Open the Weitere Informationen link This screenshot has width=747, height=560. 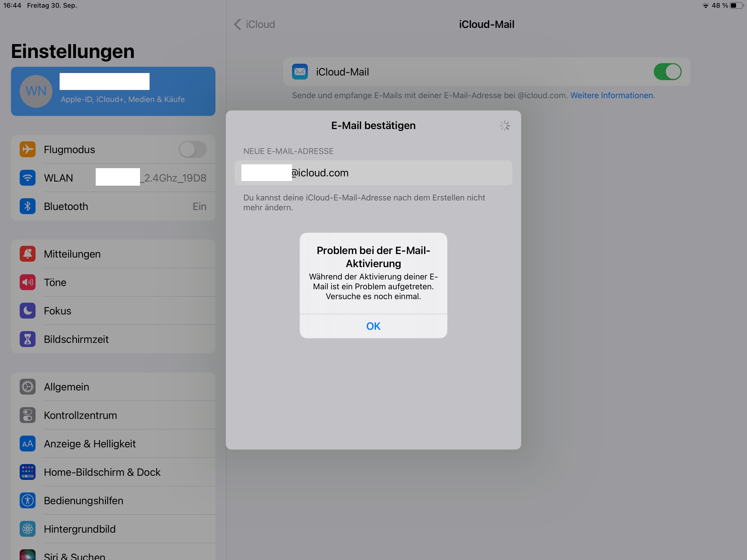(x=612, y=96)
